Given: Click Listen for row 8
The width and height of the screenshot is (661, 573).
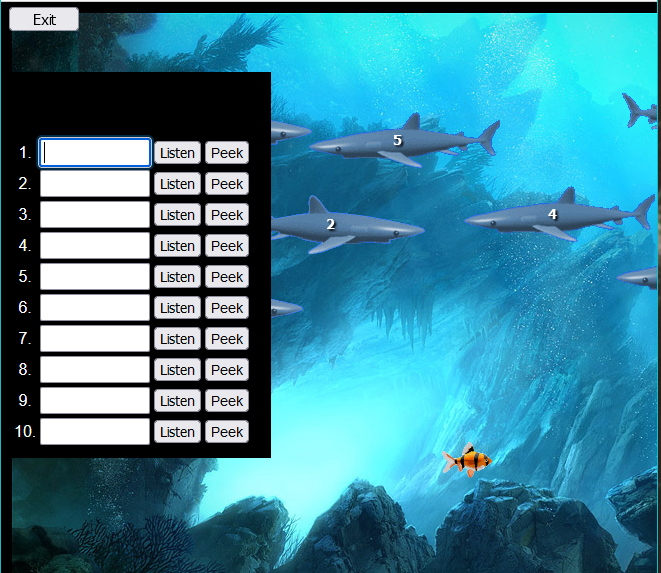Looking at the screenshot, I should point(177,370).
